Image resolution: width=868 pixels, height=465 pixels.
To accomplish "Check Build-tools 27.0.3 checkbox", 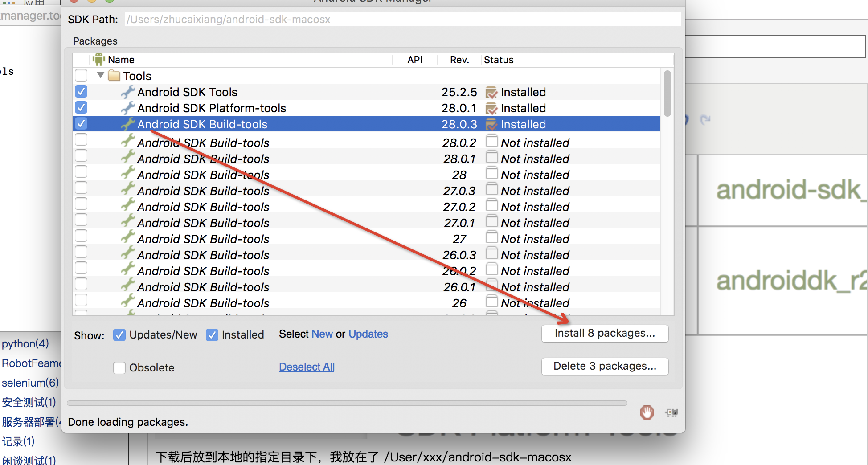I will tap(81, 188).
